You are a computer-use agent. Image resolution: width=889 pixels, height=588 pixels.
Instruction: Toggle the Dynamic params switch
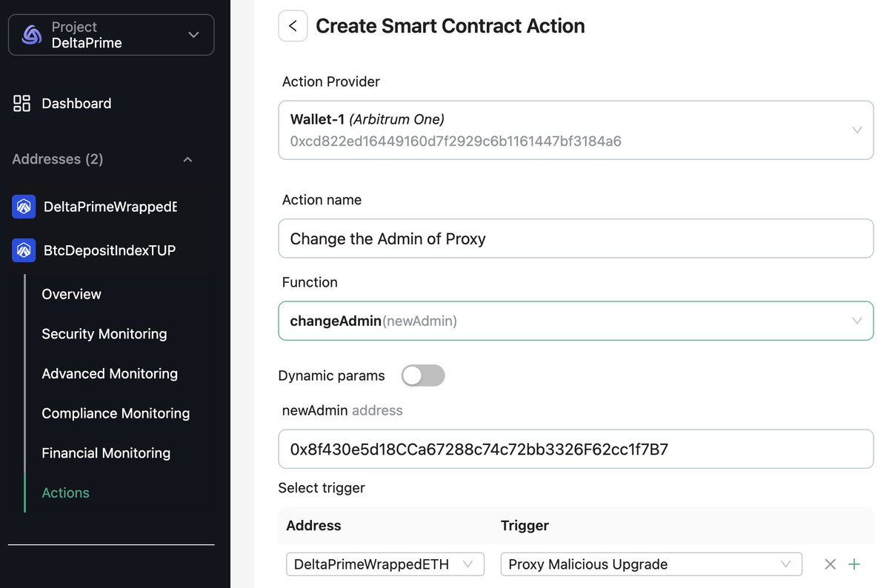click(423, 375)
